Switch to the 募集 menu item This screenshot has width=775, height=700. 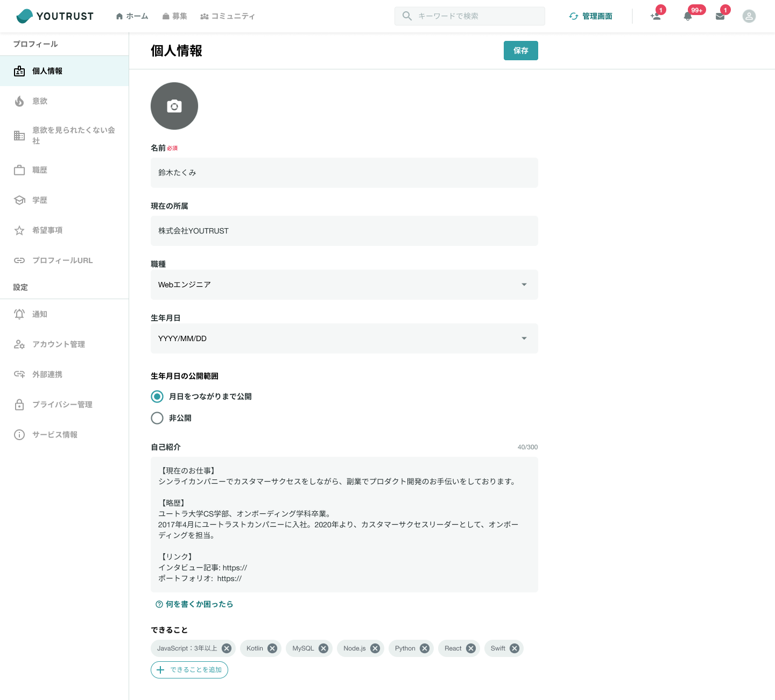point(175,16)
